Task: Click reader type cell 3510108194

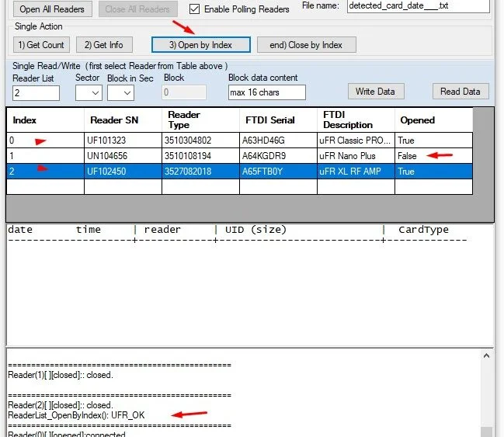Action: [x=200, y=156]
